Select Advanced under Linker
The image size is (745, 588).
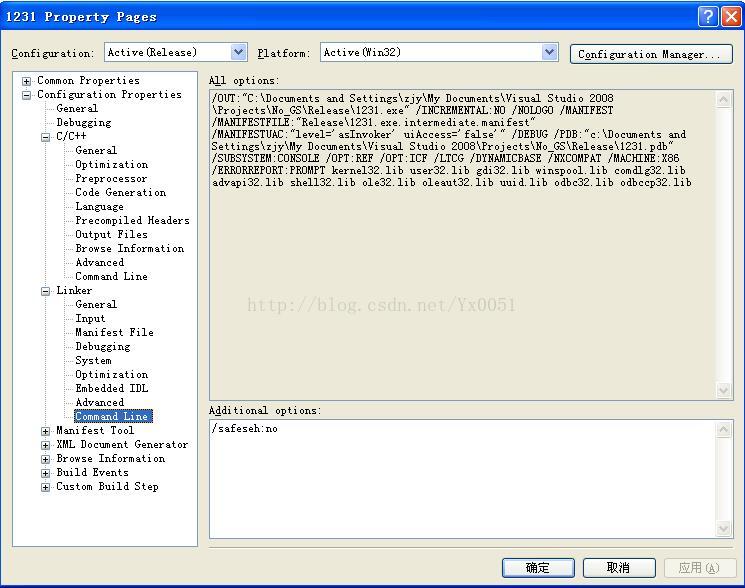coord(99,402)
